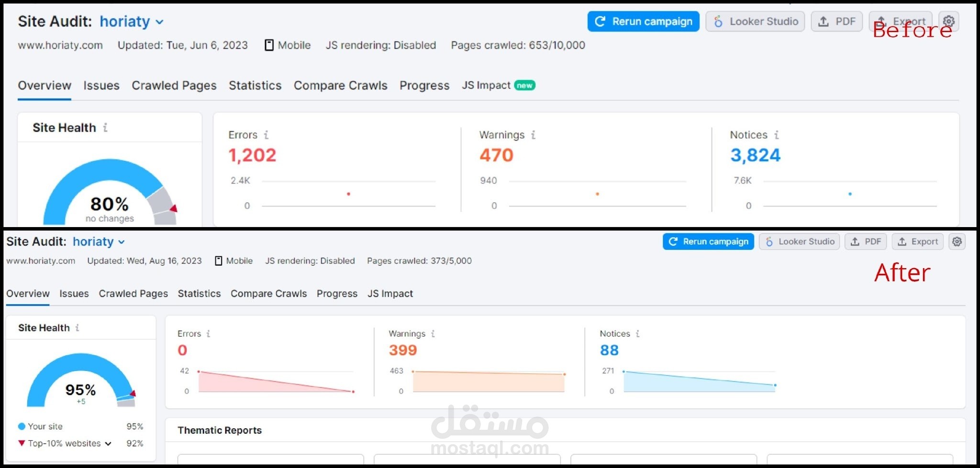
Task: Click the 1,202 errors count
Action: click(252, 155)
